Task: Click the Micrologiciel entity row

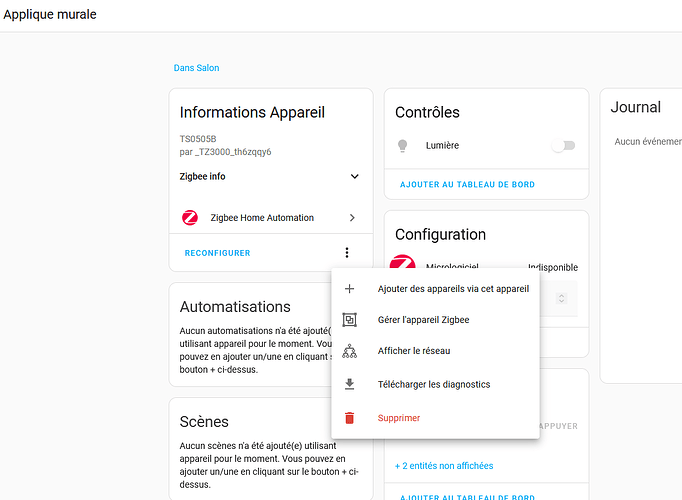Action: [x=486, y=265]
